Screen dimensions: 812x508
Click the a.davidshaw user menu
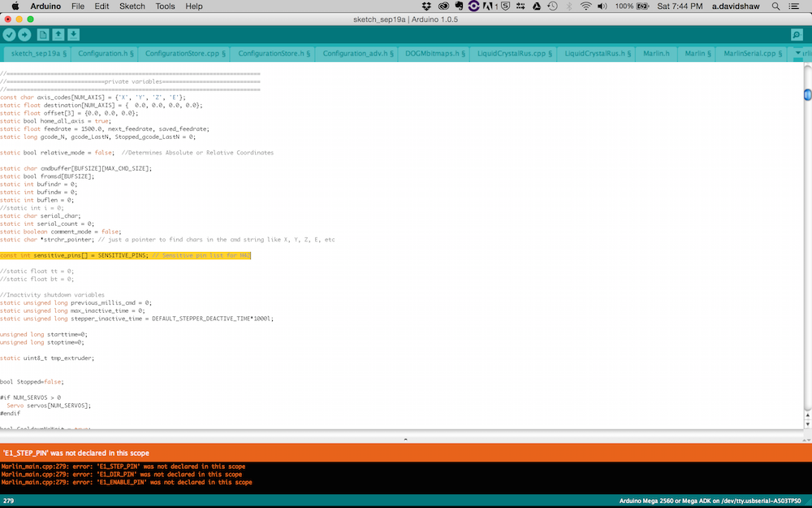736,7
